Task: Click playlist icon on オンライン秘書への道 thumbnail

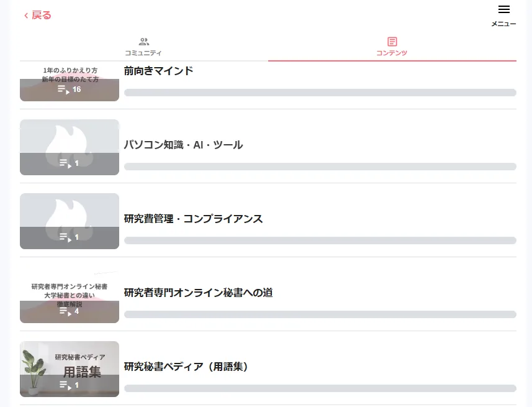Action: tap(64, 311)
